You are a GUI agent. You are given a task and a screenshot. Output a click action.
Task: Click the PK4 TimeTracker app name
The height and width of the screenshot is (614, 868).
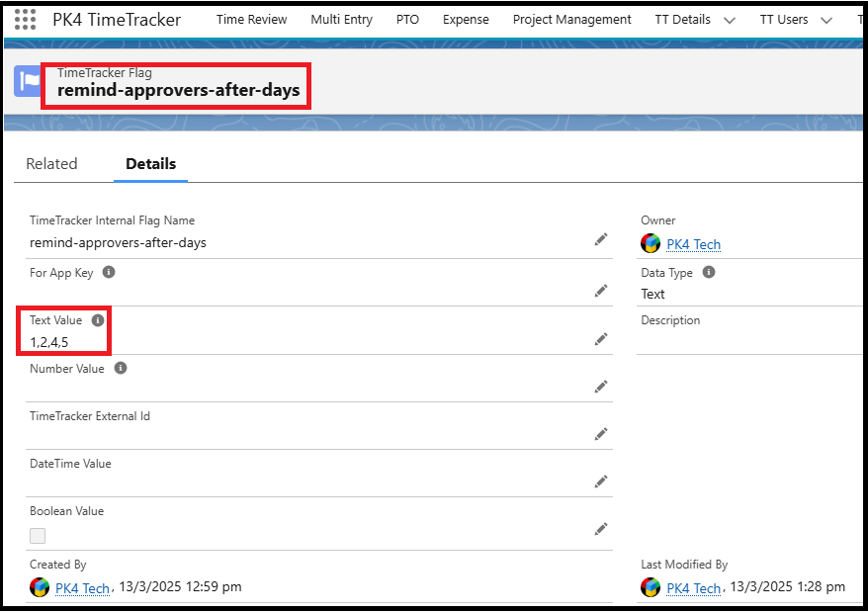[117, 20]
